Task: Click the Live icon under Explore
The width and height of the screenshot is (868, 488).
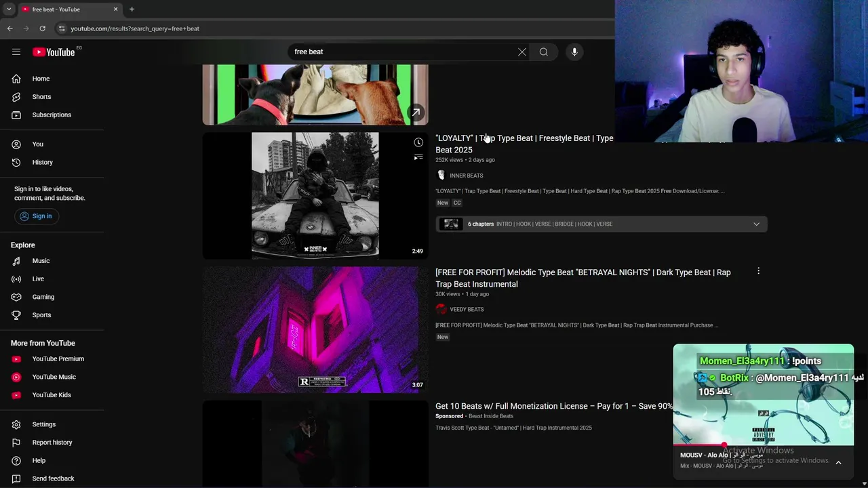Action: [x=16, y=279]
